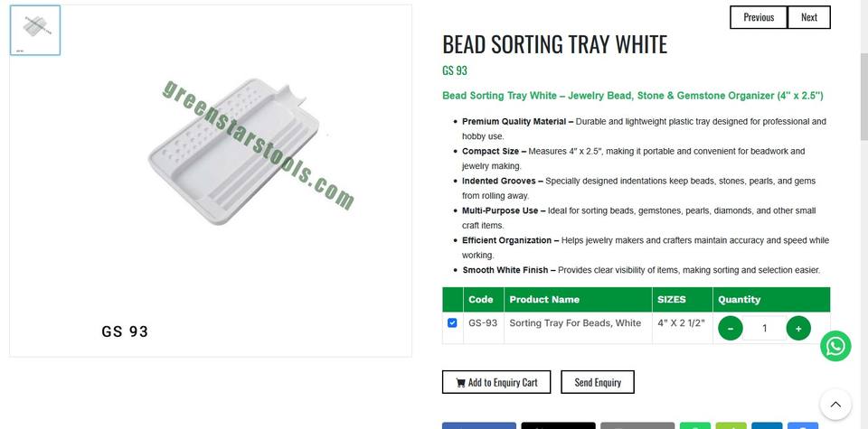868x429 pixels.
Task: Click the Send Enquiry button
Action: 598,382
